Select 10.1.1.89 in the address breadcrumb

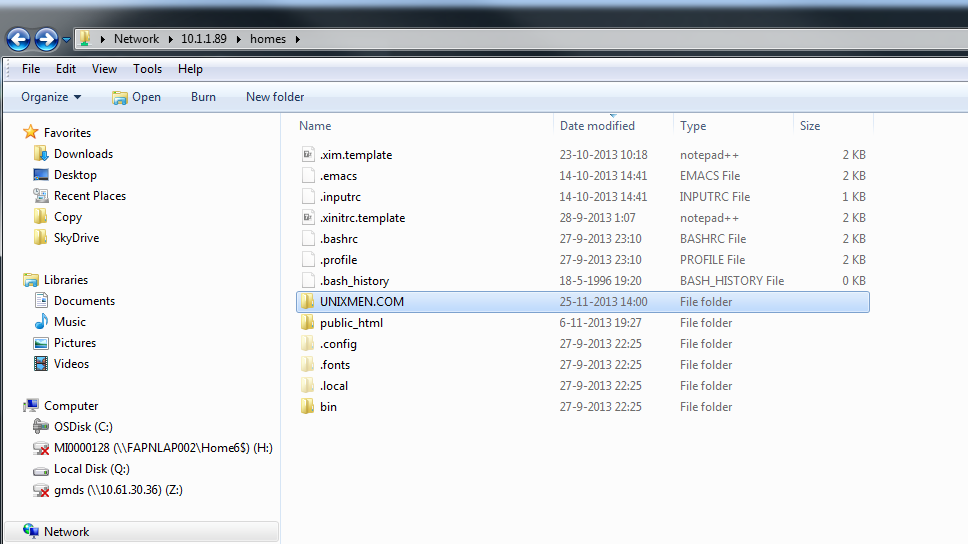tap(204, 39)
